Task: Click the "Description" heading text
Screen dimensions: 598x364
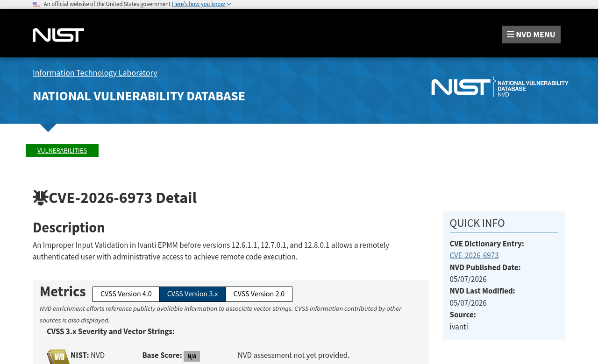Action: tap(69, 228)
